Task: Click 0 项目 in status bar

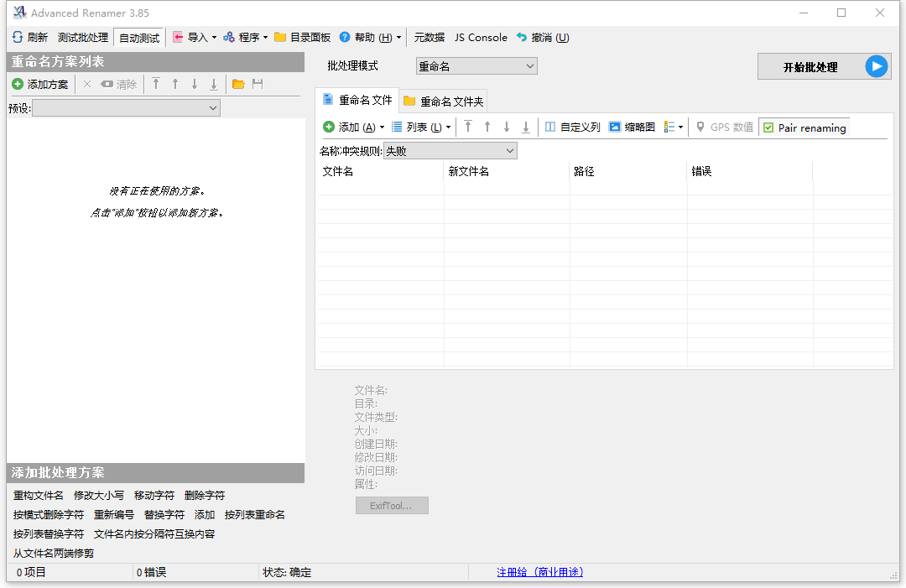Action: click(31, 572)
